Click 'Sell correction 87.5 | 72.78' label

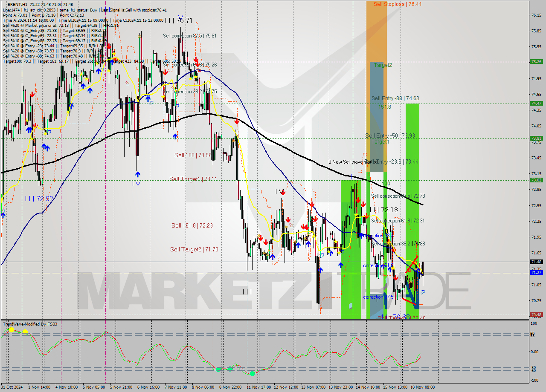pyautogui.click(x=398, y=196)
